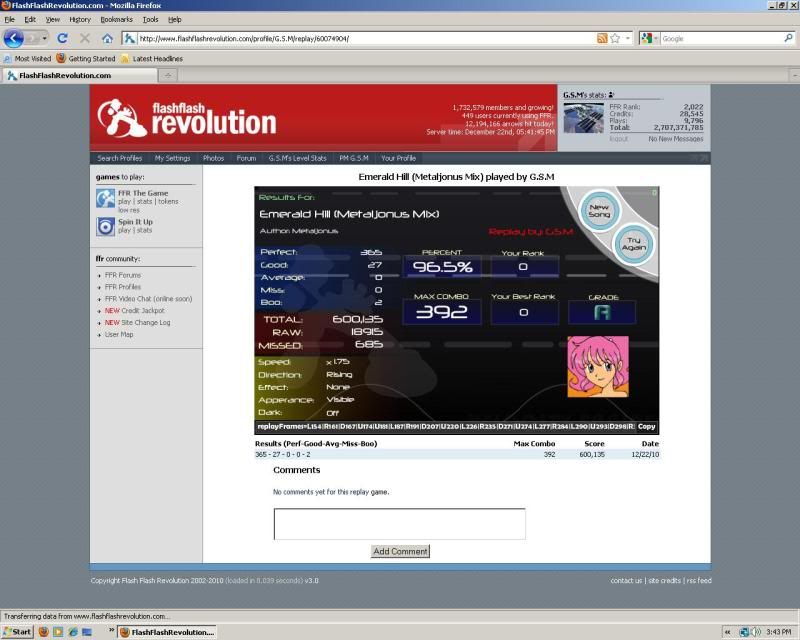This screenshot has width=800, height=640.
Task: Open the View menu
Action: click(53, 19)
